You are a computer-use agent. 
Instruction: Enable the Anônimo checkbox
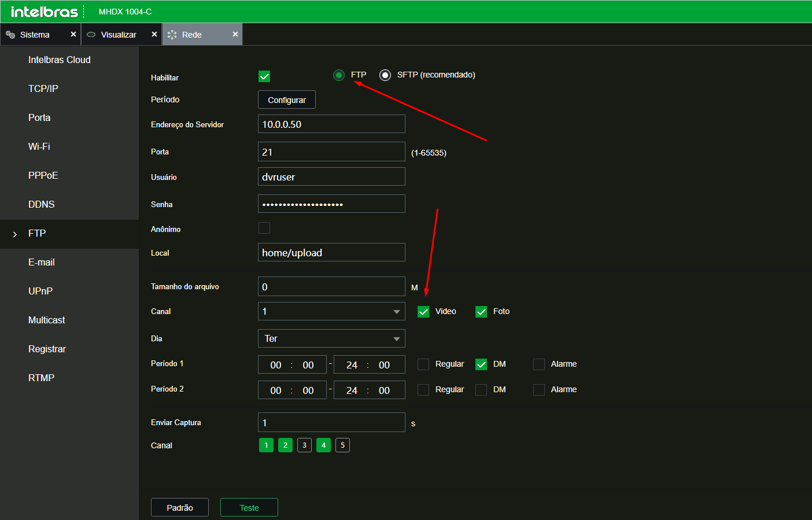click(264, 228)
